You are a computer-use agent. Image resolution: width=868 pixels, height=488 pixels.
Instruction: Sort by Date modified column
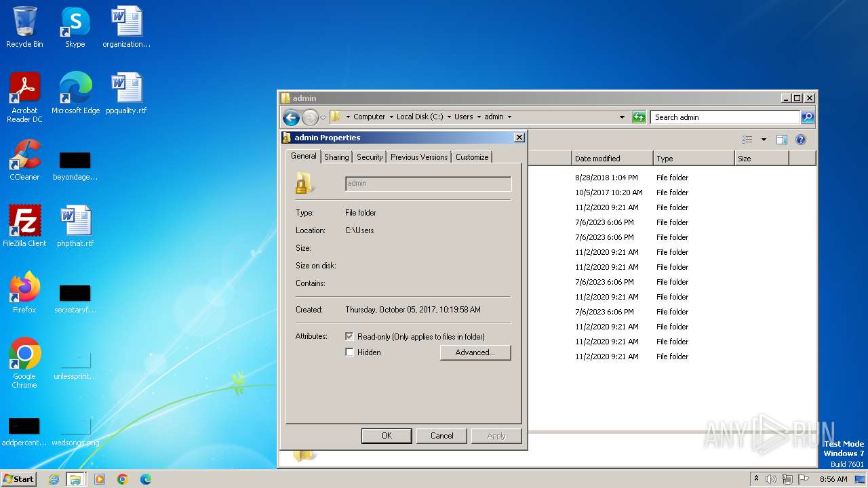[612, 159]
